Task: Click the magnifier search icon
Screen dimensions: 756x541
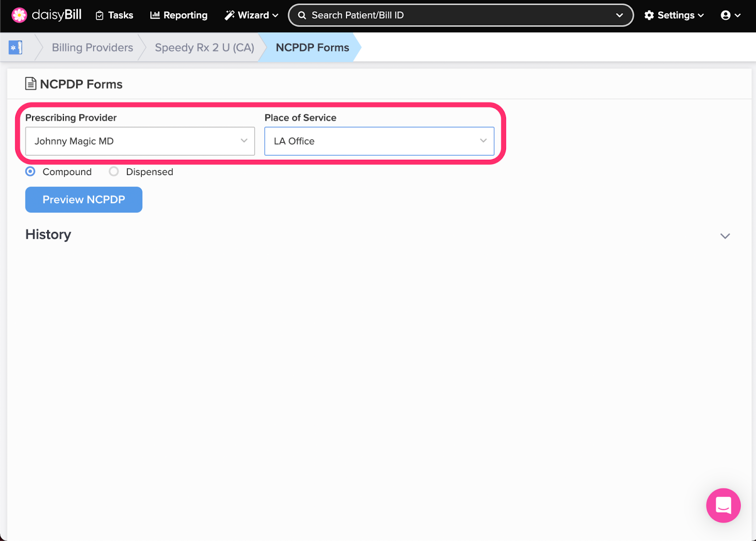Action: click(302, 15)
